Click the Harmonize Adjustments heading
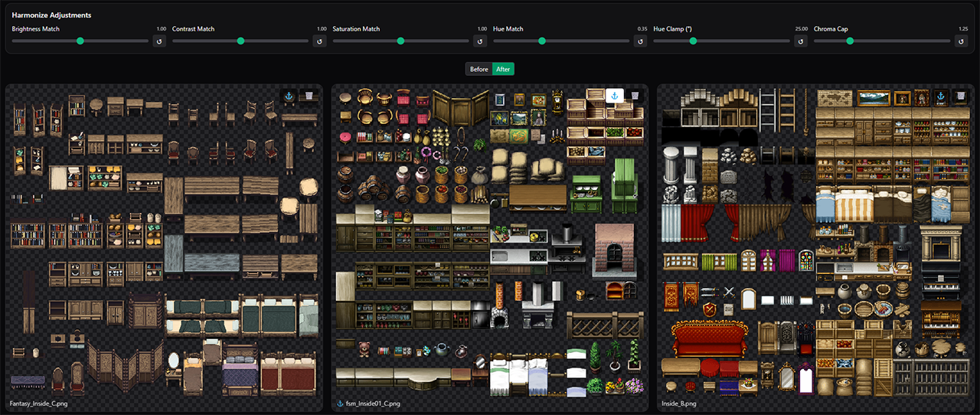This screenshot has width=980, height=415. (51, 15)
